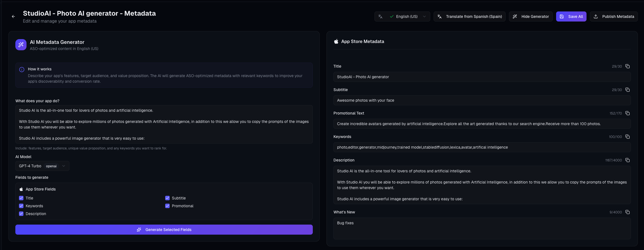Screen dimensions: 644x250
Task: Copy the Keywords field contents
Action: point(628,137)
